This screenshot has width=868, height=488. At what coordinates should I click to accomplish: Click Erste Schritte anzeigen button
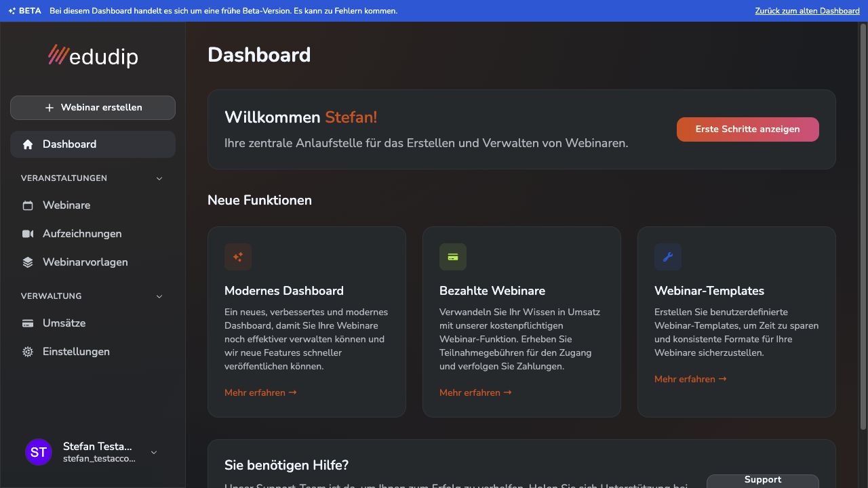point(748,129)
